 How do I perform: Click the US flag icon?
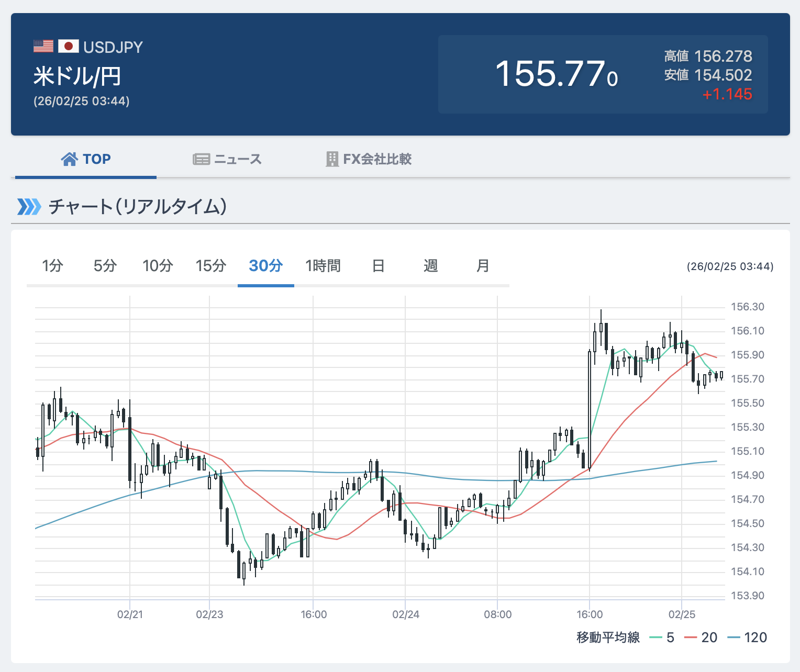click(43, 47)
